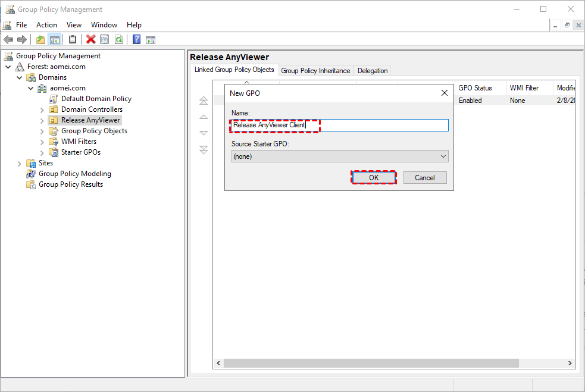The height and width of the screenshot is (392, 585).
Task: Toggle the Show/Hide Console Tree icon
Action: click(x=55, y=40)
